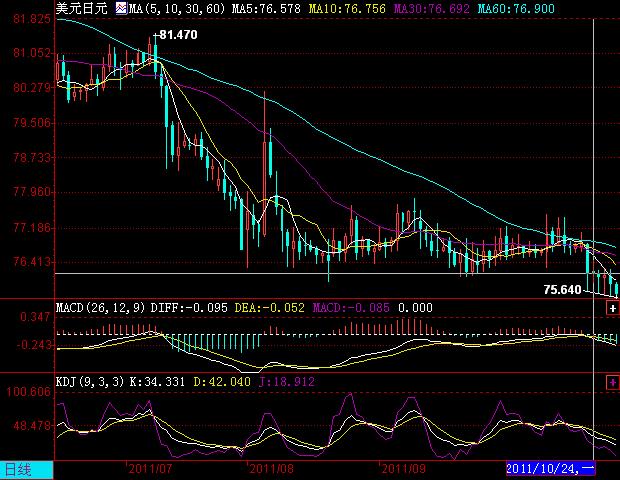Image resolution: width=620 pixels, height=480 pixels.
Task: Click the -0.243 MACD axis label
Action: tap(34, 345)
